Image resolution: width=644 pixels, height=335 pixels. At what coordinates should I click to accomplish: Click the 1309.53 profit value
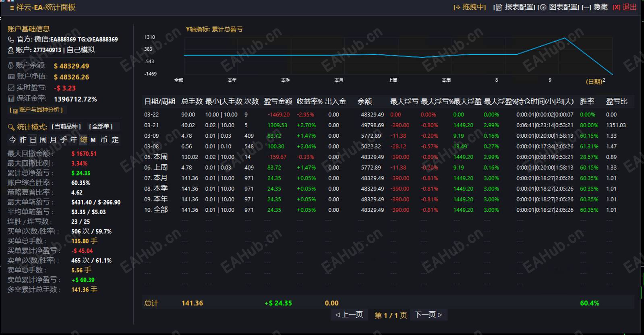point(277,125)
